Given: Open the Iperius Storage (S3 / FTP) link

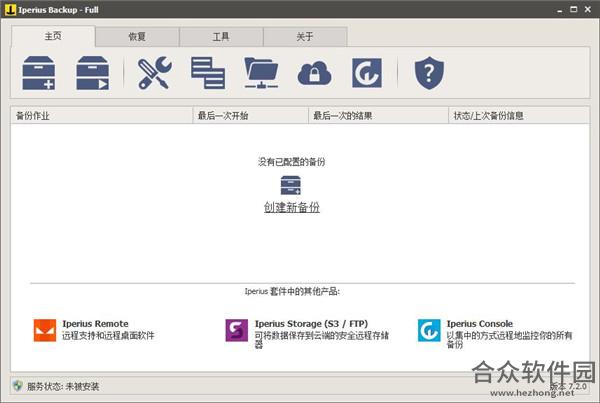Looking at the screenshot, I should pyautogui.click(x=311, y=324).
